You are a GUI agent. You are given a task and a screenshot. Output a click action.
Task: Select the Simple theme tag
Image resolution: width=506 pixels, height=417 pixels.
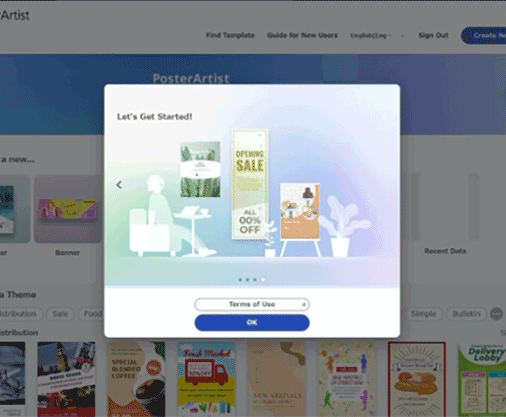pos(424,314)
